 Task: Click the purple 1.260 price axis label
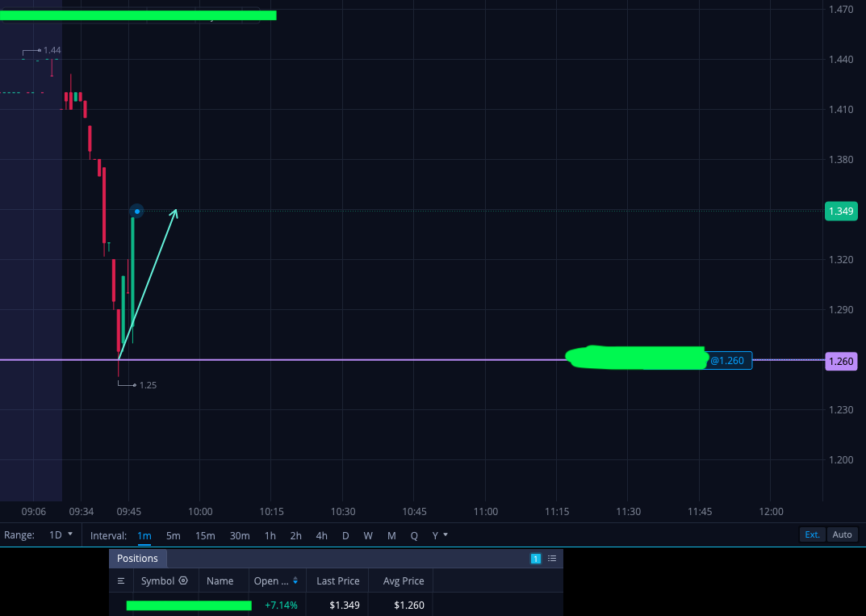coord(841,362)
